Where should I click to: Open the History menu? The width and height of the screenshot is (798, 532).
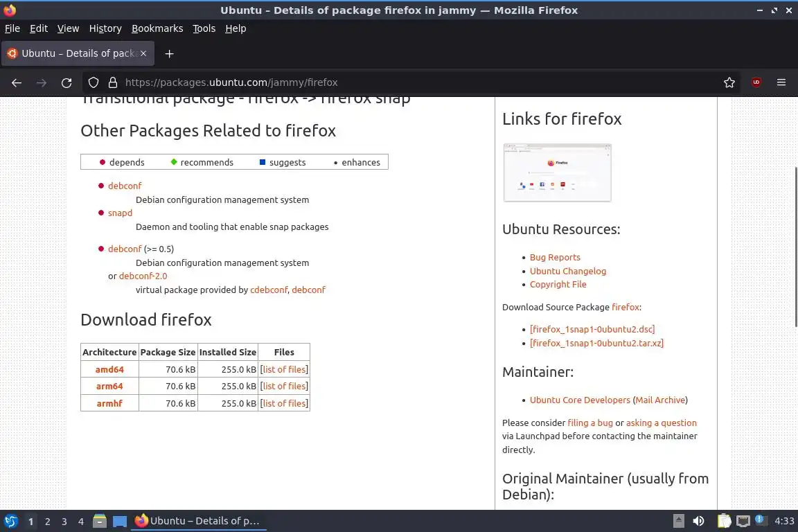click(105, 28)
